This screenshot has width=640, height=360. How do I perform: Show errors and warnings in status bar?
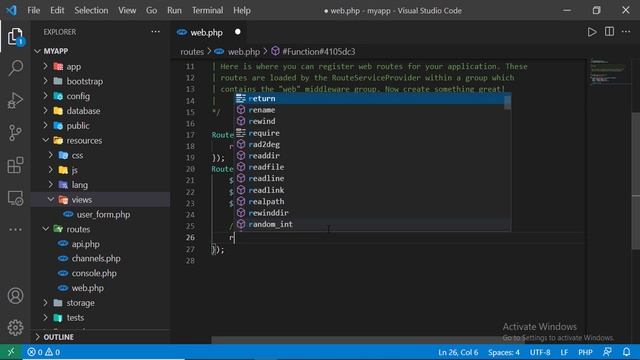coord(44,352)
